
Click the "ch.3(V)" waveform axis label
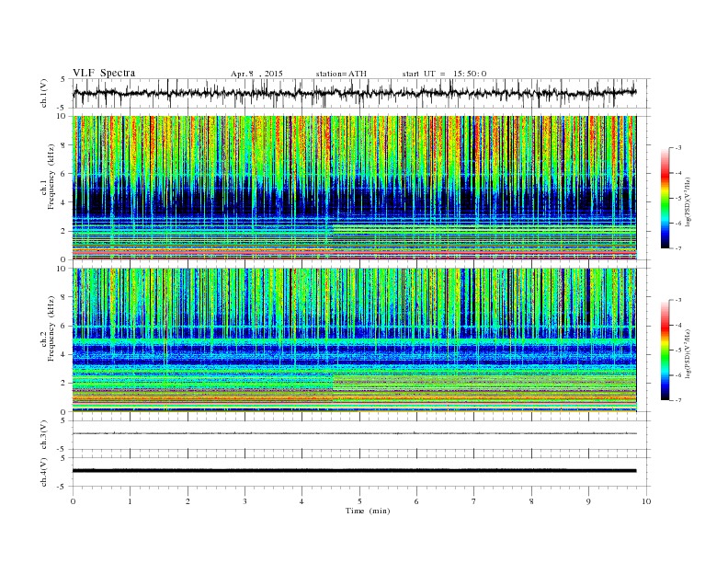click(x=44, y=435)
